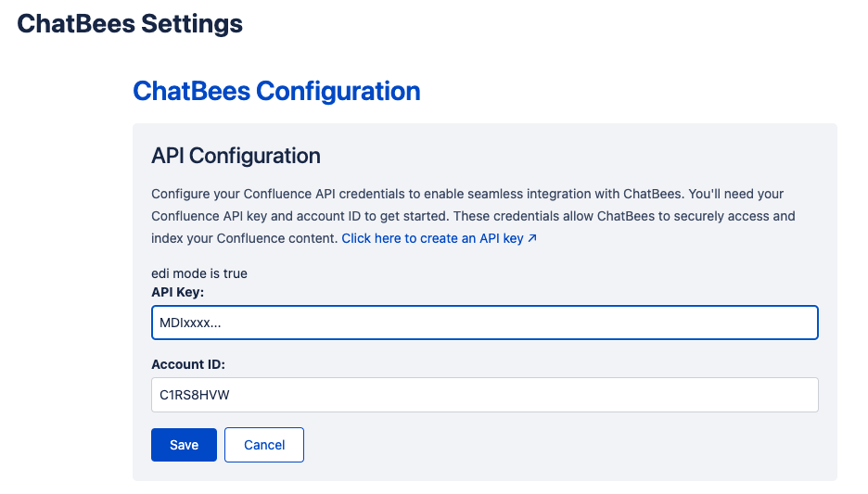This screenshot has height=494, width=868.
Task: Click the blue "ChatBees Configuration" heading
Action: click(x=276, y=91)
